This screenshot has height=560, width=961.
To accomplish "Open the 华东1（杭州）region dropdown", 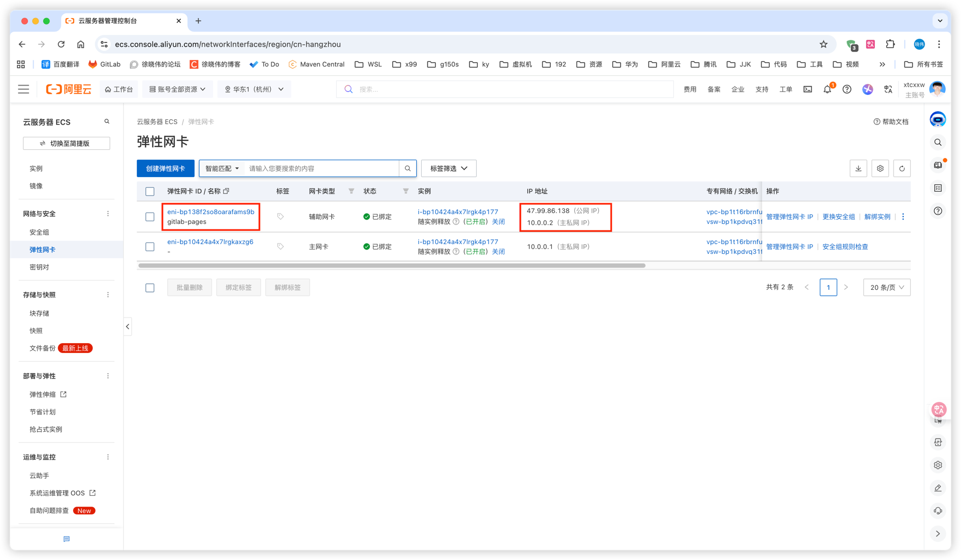I will coord(254,89).
